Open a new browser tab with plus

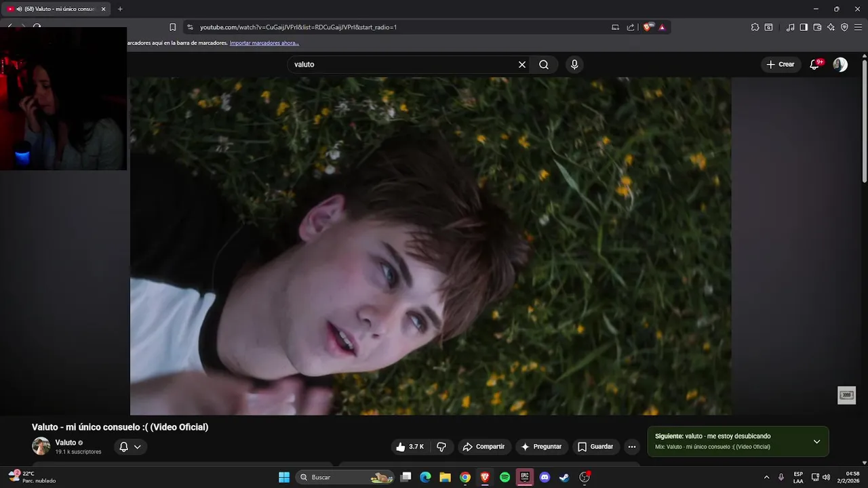point(120,9)
